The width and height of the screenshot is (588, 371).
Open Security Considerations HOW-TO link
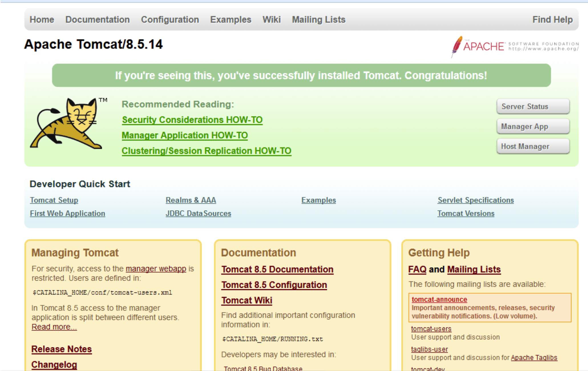tap(192, 120)
